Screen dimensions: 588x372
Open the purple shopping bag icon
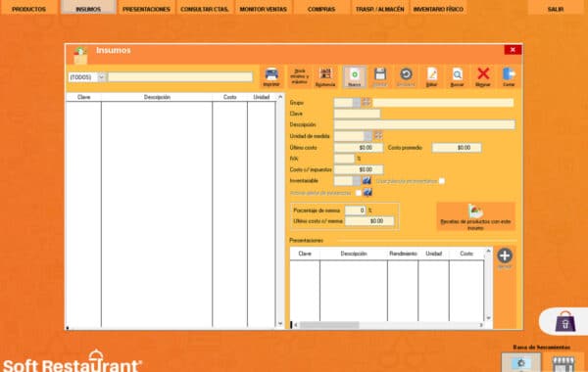coord(565,322)
